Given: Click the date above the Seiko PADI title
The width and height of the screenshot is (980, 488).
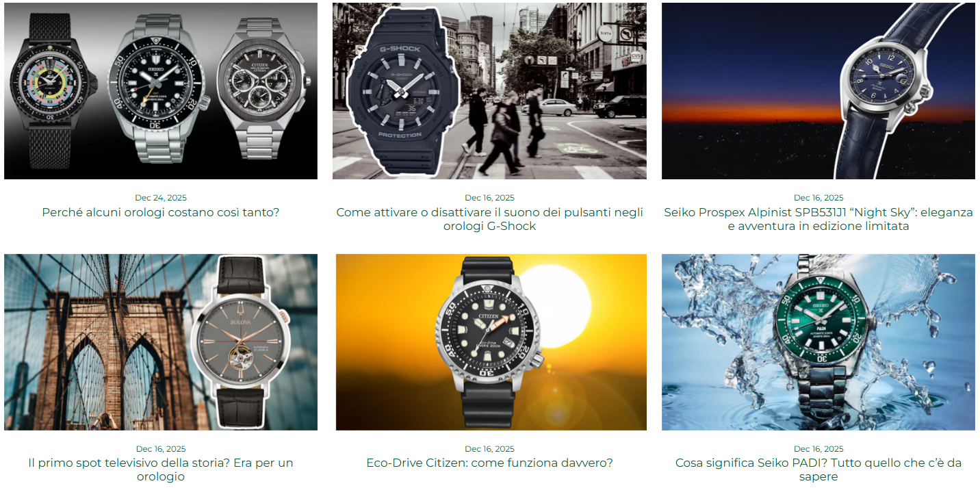Looking at the screenshot, I should (818, 449).
